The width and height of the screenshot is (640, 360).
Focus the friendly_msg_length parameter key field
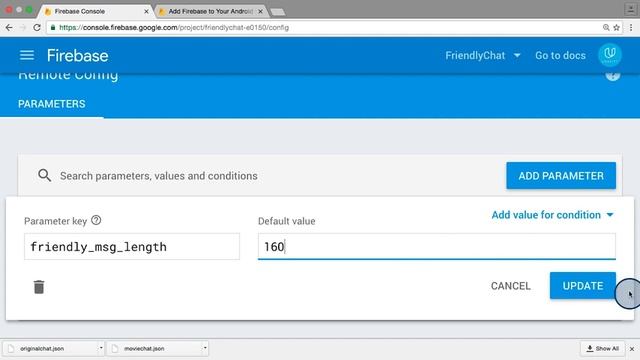pos(132,247)
